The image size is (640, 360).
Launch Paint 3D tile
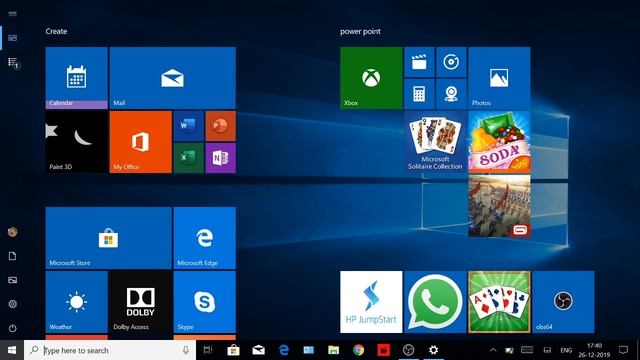[76, 142]
